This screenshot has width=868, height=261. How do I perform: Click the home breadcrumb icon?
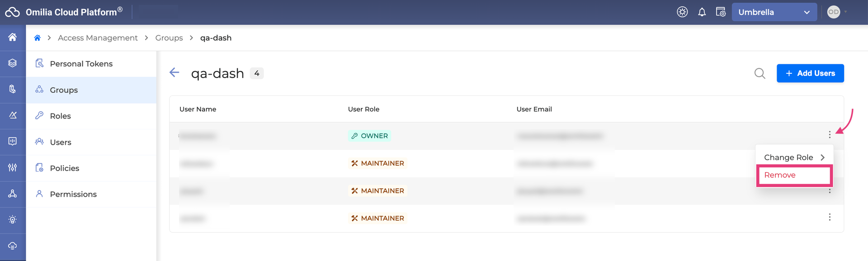click(x=38, y=38)
